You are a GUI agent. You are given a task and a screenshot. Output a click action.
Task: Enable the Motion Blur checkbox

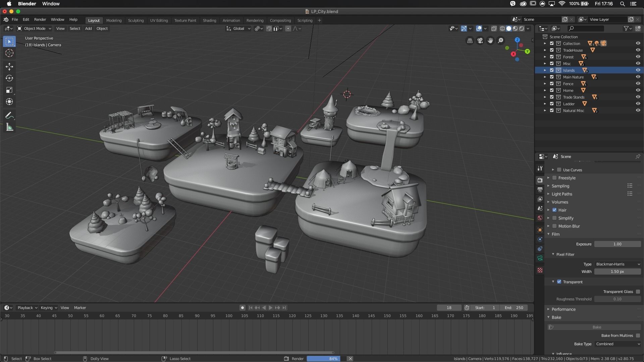(554, 226)
